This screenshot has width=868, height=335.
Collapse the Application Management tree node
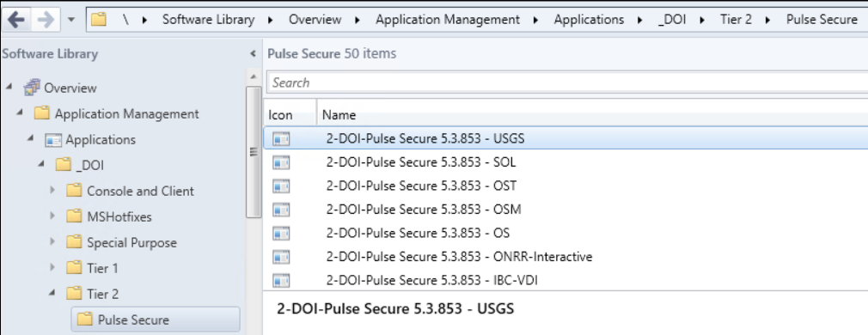point(21,113)
